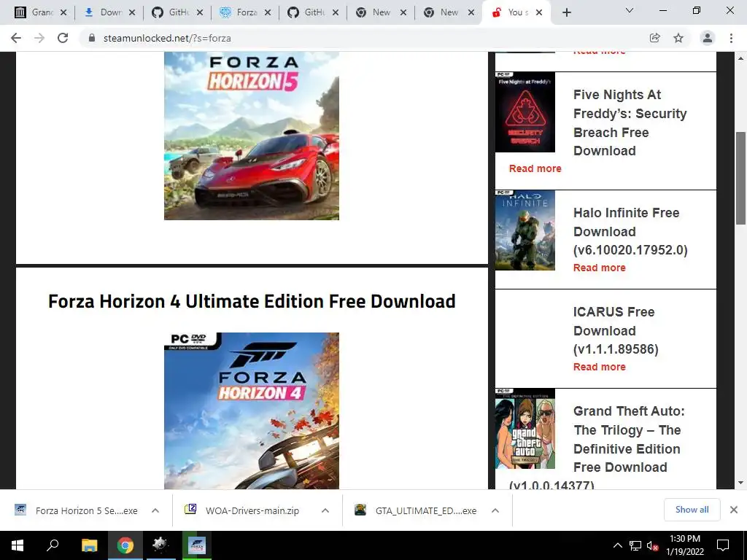Open the Forza Horizon 4 cover image
This screenshot has width=747, height=560.
pos(252,411)
